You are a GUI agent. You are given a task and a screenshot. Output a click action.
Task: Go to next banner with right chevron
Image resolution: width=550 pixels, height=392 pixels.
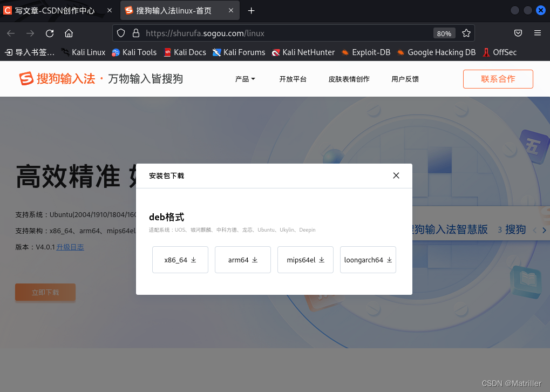[x=544, y=230]
